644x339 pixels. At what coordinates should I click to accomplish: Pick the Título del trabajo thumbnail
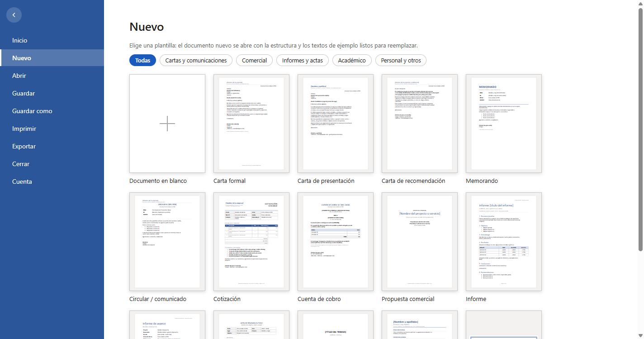(336, 325)
